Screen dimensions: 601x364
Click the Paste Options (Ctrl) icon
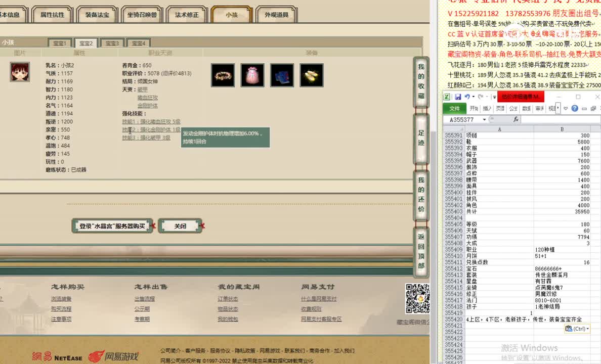pos(577,329)
